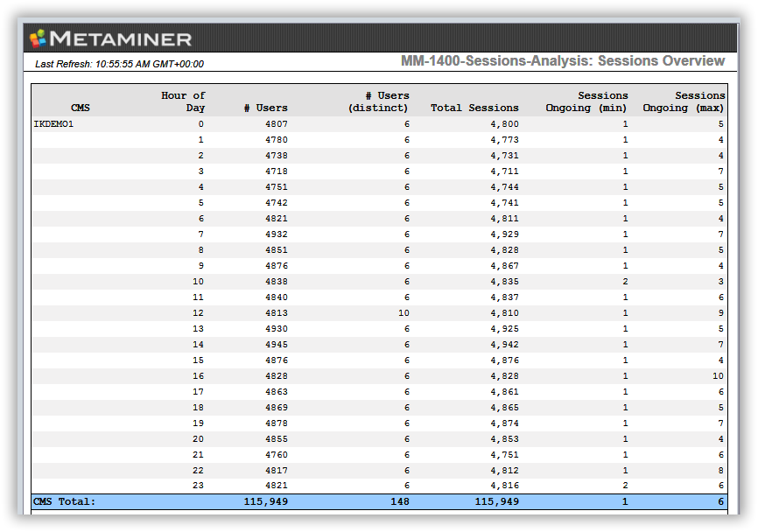Image resolution: width=758 pixels, height=532 pixels.
Task: Click the CMS column header
Action: [81, 108]
